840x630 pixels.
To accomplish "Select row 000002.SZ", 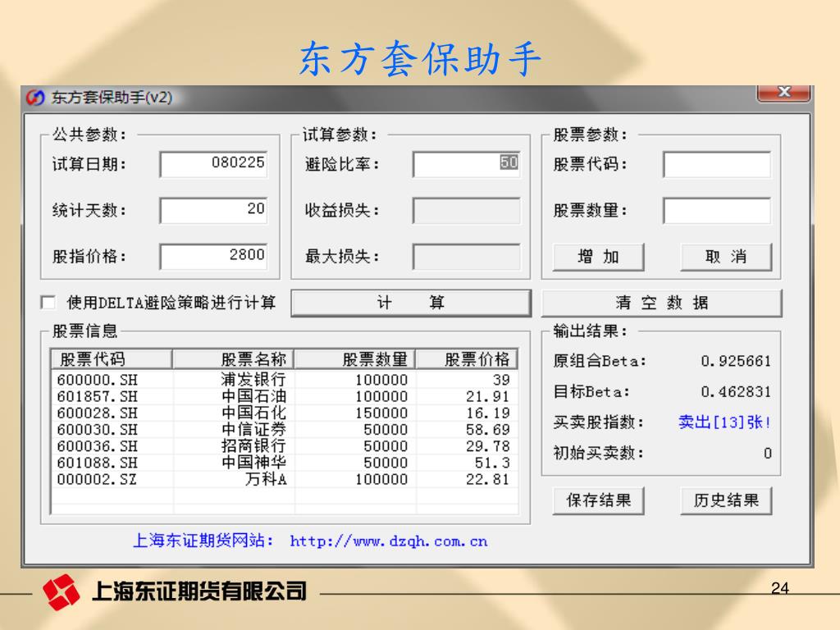I will pyautogui.click(x=285, y=479).
